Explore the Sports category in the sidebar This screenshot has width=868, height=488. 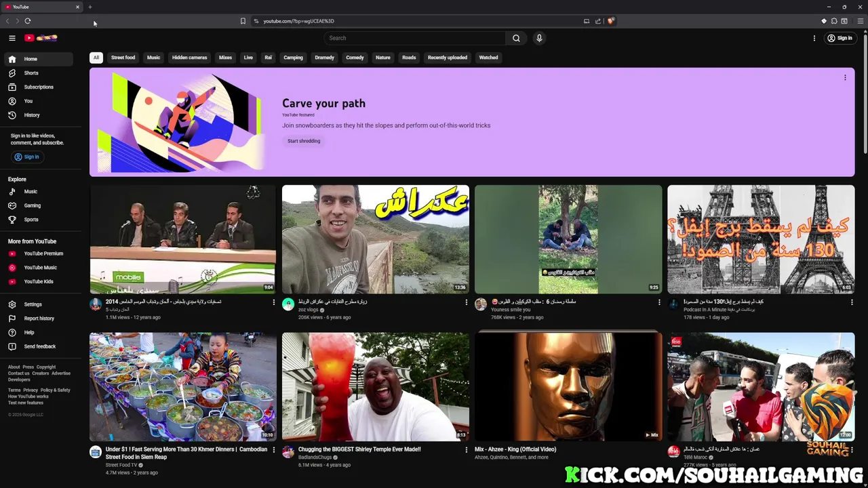point(38,220)
